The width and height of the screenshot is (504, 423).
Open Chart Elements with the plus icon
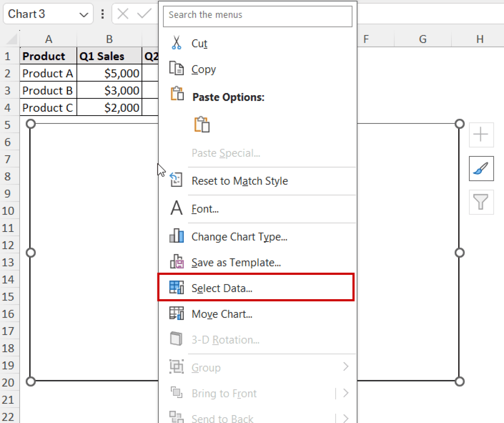(x=481, y=135)
